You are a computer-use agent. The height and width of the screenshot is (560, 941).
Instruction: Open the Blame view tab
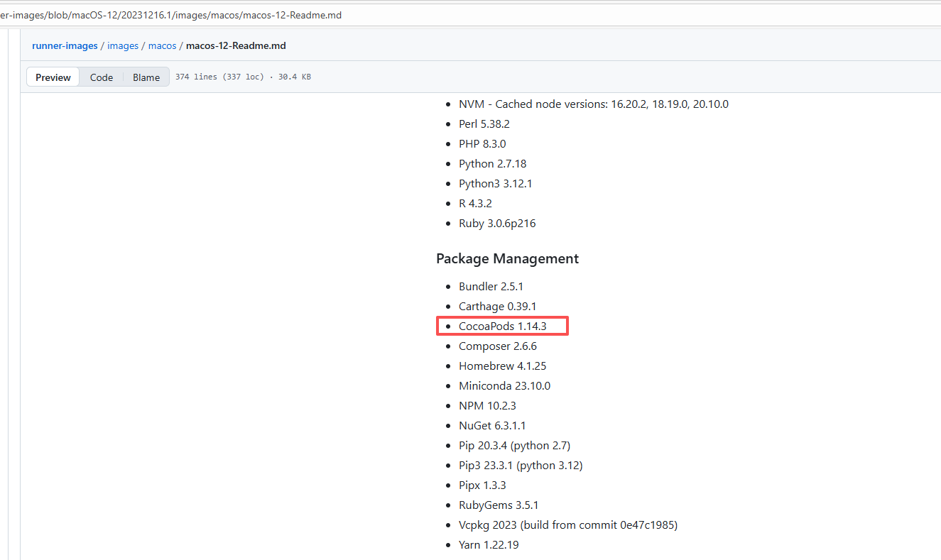[x=146, y=77]
